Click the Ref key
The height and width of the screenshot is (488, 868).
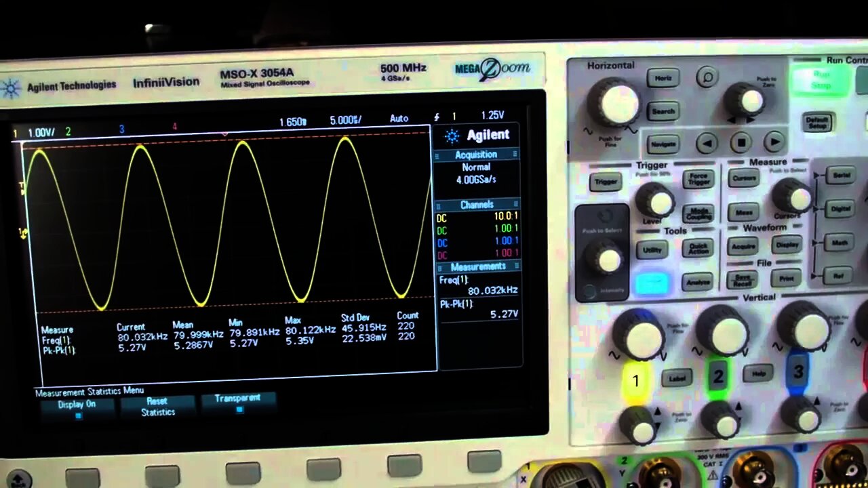(839, 275)
